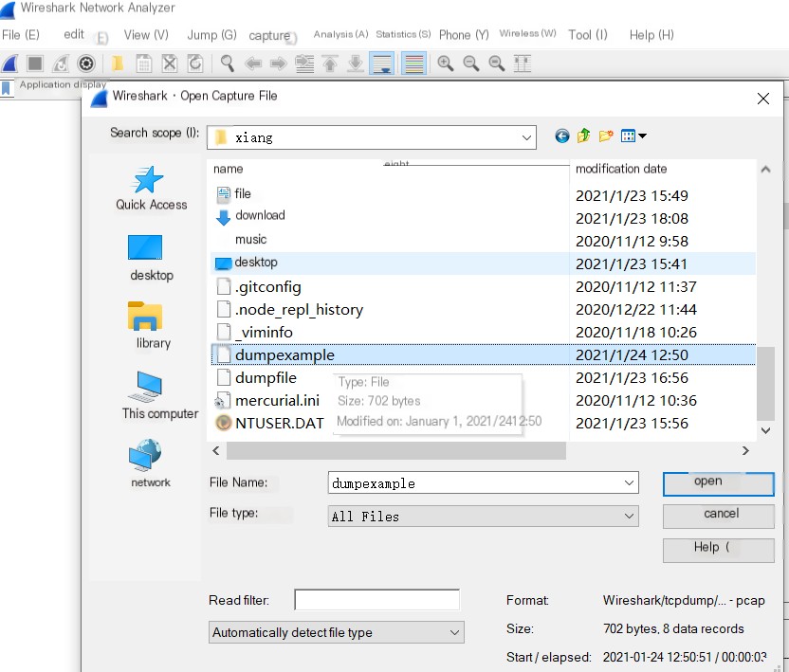Select the dumpfile entry
This screenshot has width=789, height=672.
[x=266, y=378]
